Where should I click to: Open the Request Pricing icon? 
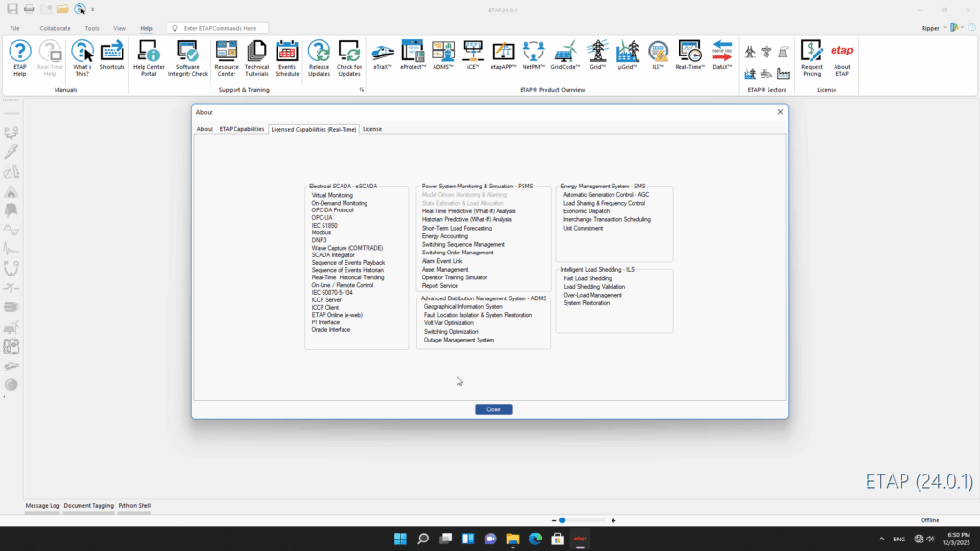coord(812,57)
